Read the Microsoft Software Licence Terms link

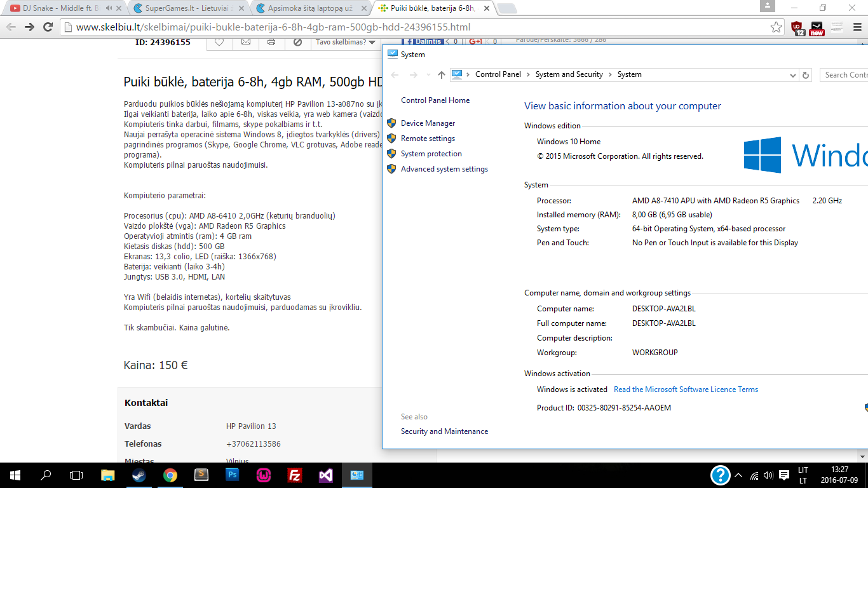[x=686, y=389]
